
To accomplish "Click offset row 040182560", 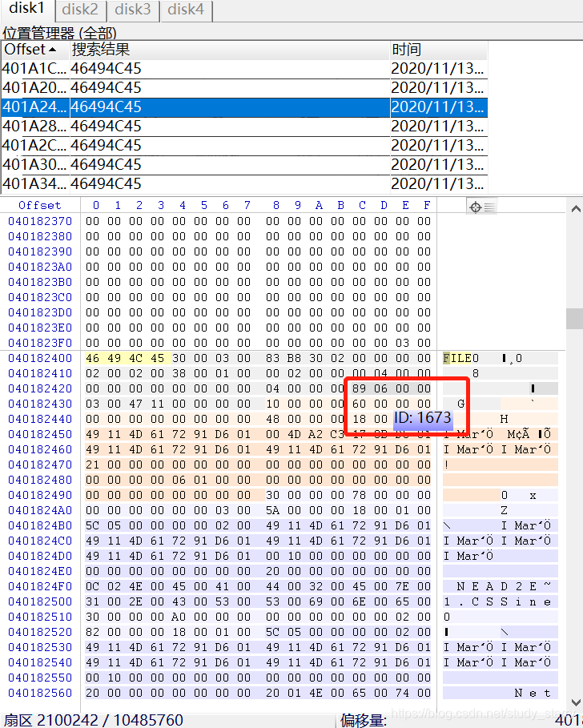I will click(x=40, y=694).
